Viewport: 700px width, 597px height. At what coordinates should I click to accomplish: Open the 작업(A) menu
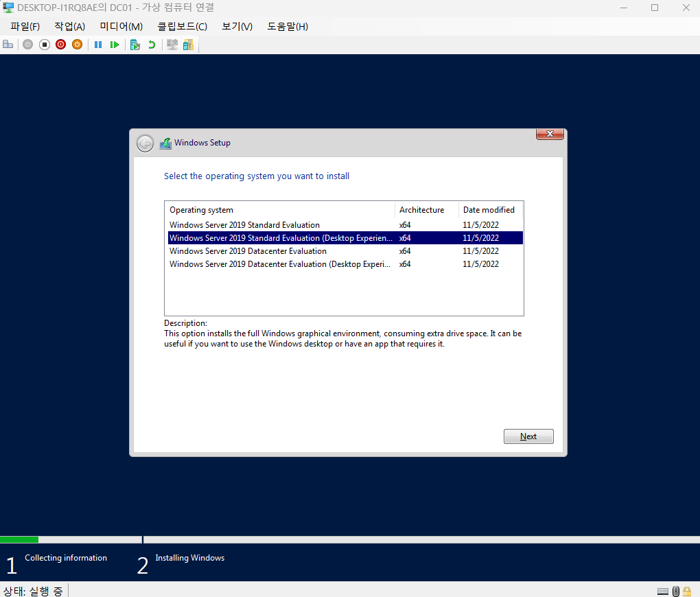tap(69, 26)
